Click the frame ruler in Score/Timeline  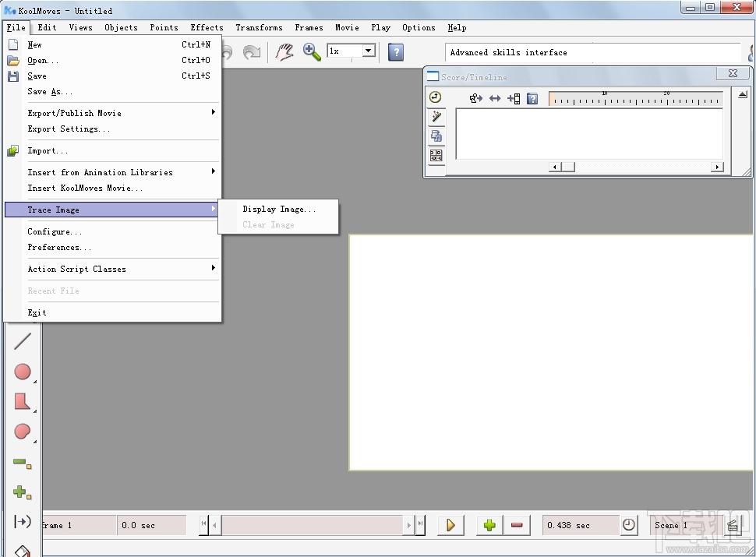coord(635,99)
